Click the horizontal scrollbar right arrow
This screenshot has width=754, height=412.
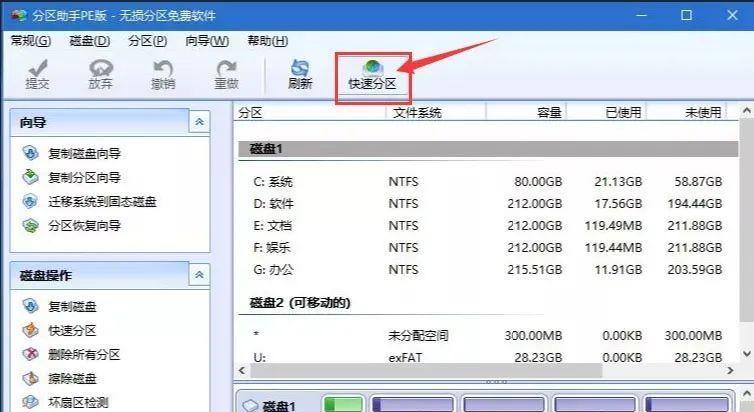click(730, 371)
